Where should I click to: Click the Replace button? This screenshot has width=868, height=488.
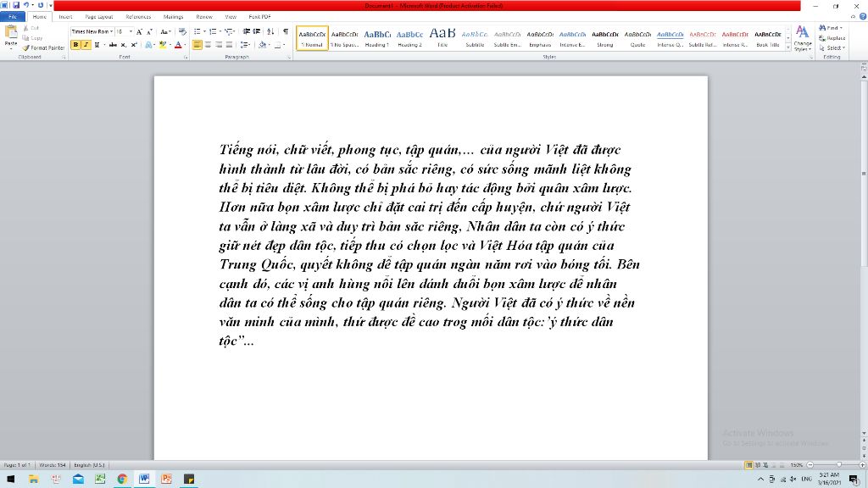tap(832, 38)
